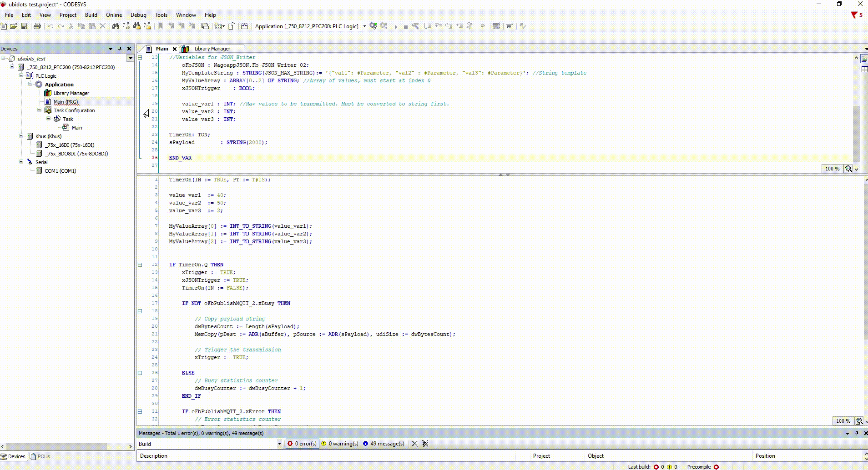Click the 100 % zoom field in declaration editor
Image resolution: width=868 pixels, height=470 pixels.
tap(832, 169)
